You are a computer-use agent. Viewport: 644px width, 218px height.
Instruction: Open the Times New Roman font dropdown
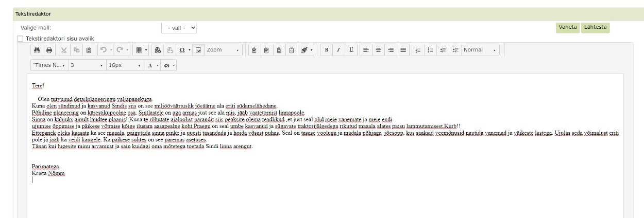coord(49,66)
